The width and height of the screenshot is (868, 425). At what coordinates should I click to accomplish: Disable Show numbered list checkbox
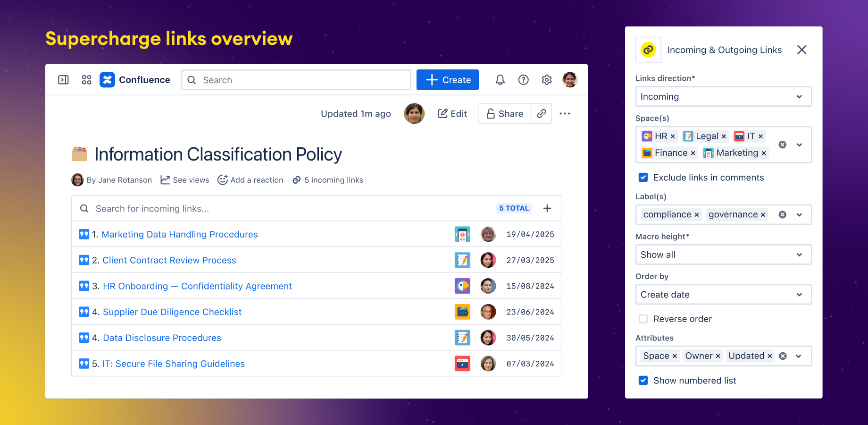coord(643,381)
